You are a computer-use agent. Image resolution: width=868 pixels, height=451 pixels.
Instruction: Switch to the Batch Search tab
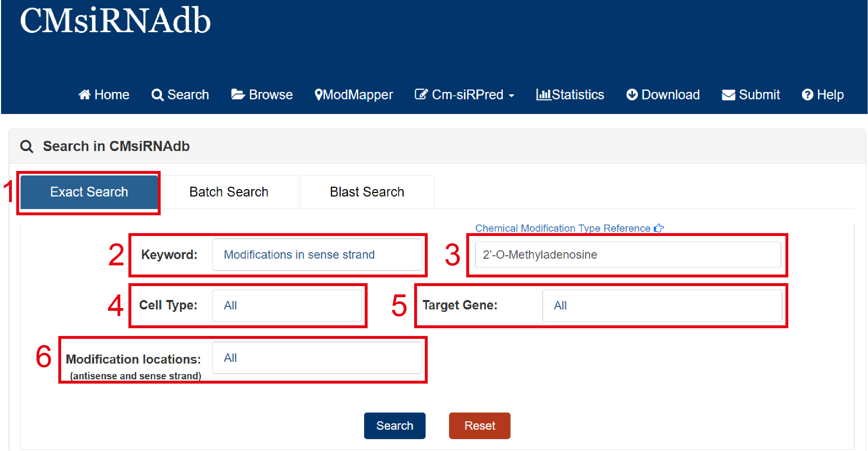pos(229,192)
